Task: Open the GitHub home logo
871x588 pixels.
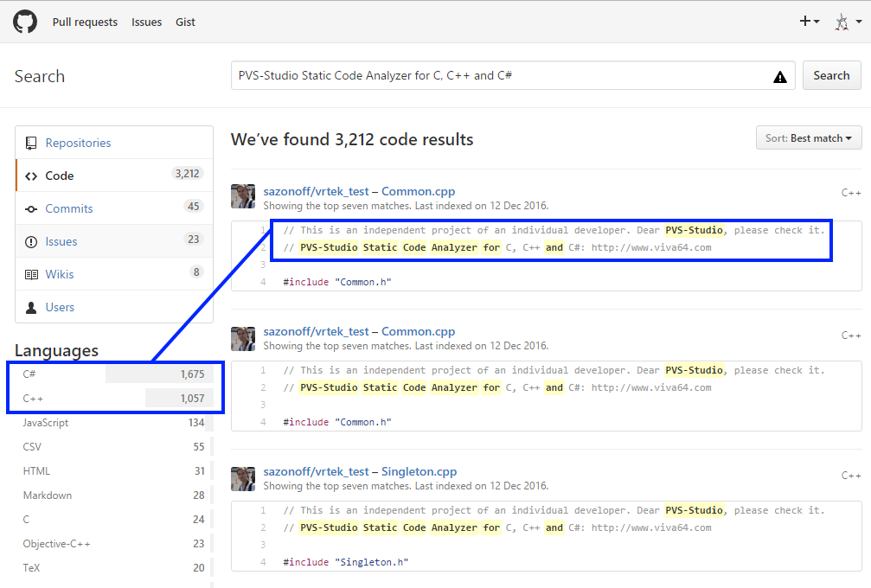Action: pyautogui.click(x=25, y=22)
